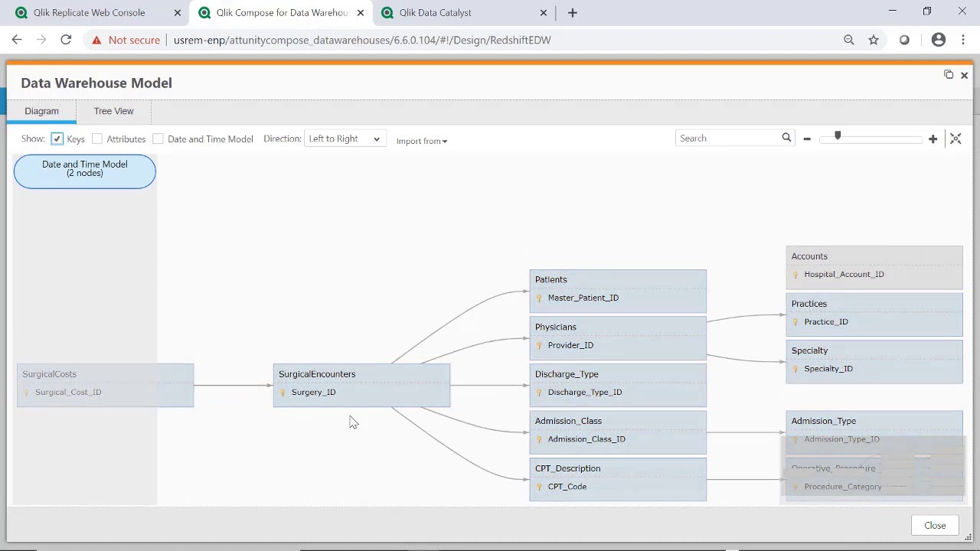Enable the Attributes checkbox
The image size is (980, 551).
click(x=97, y=139)
